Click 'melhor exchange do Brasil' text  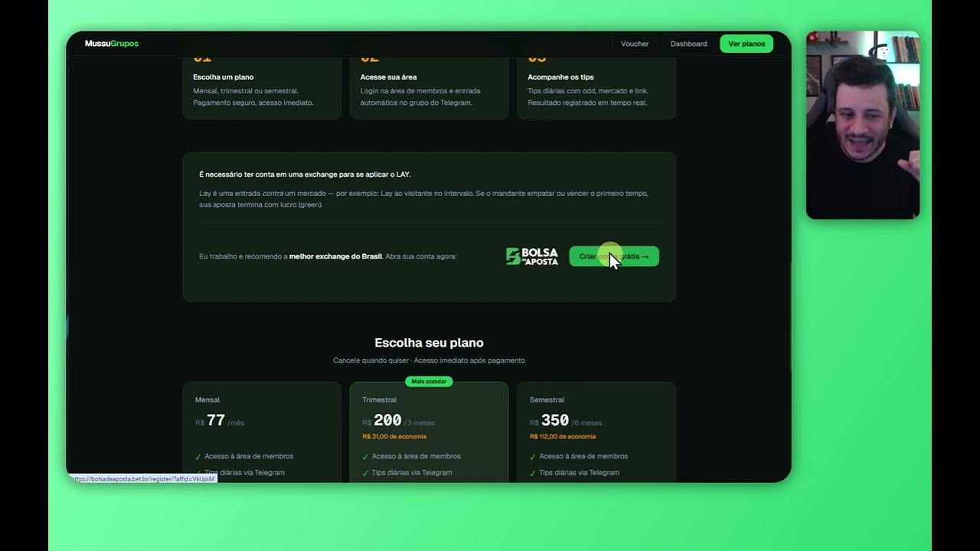(x=335, y=256)
